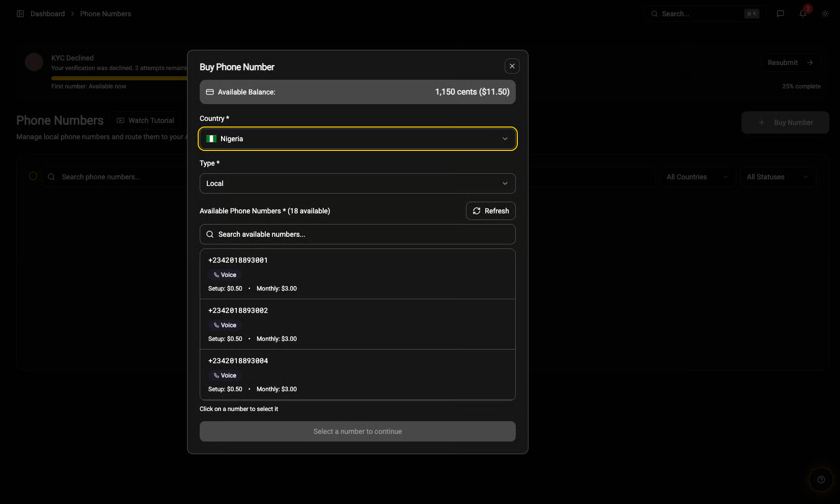Open the Country dropdown showing Nigeria

(x=357, y=139)
